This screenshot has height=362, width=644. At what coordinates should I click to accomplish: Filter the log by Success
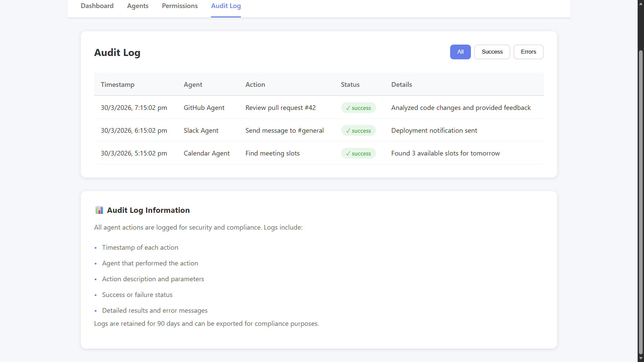[492, 52]
